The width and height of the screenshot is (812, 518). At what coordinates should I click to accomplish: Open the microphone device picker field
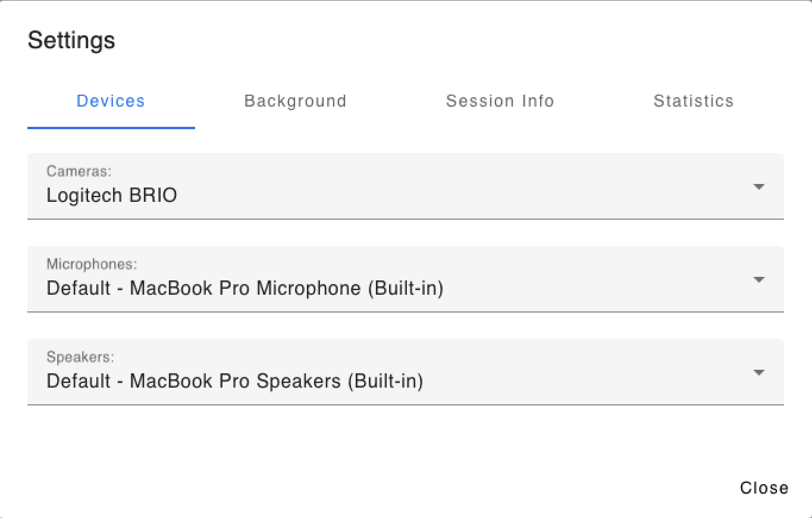(x=406, y=279)
